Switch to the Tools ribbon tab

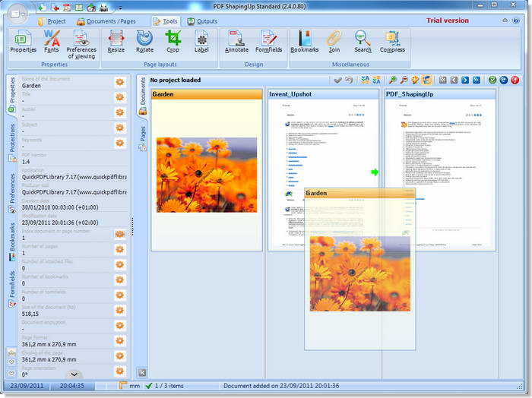click(x=166, y=21)
